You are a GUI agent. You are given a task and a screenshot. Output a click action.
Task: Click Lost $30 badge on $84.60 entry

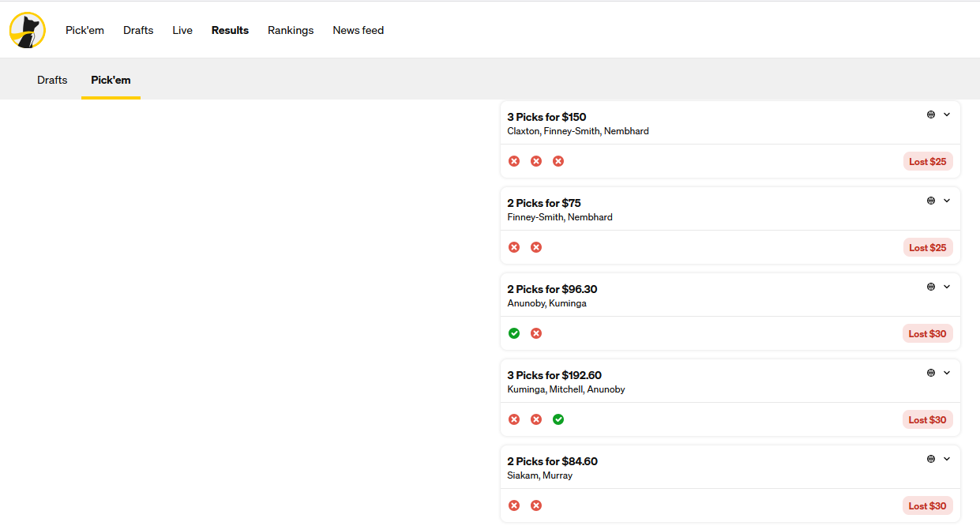[x=928, y=505]
